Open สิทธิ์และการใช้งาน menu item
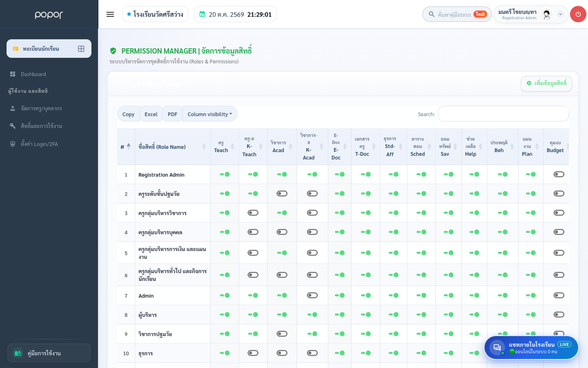Image resolution: width=588 pixels, height=368 pixels. 49,126
